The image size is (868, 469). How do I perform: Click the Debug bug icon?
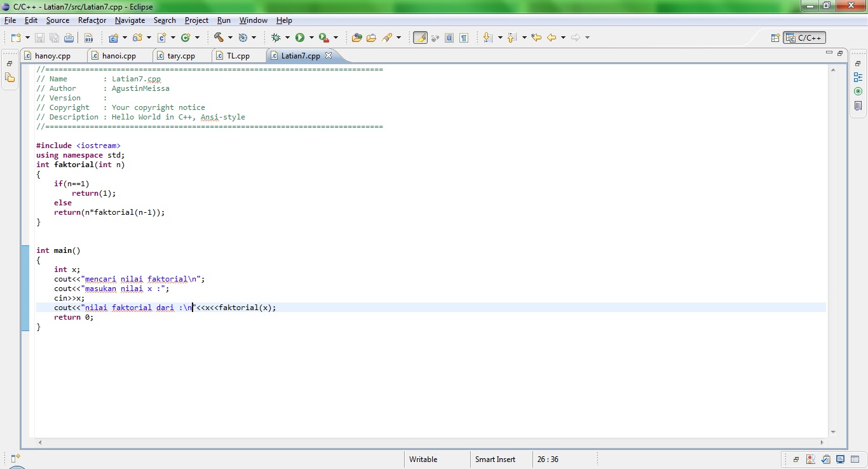[276, 38]
